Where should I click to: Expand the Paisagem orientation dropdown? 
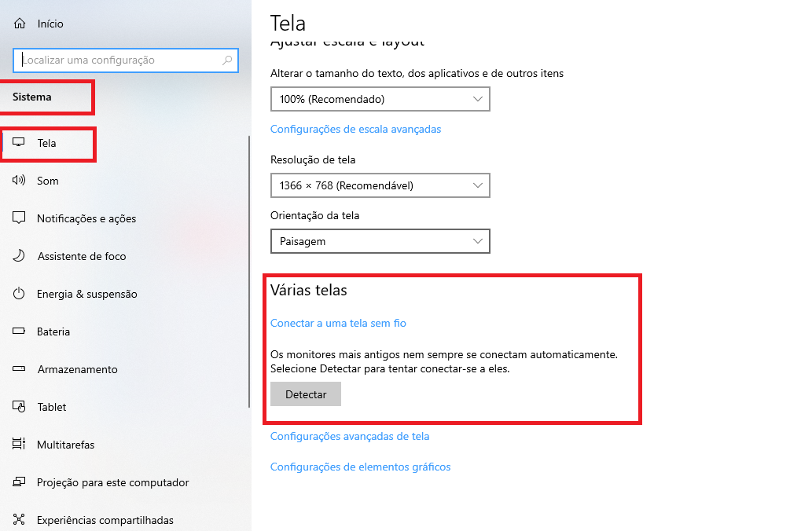[x=380, y=241]
